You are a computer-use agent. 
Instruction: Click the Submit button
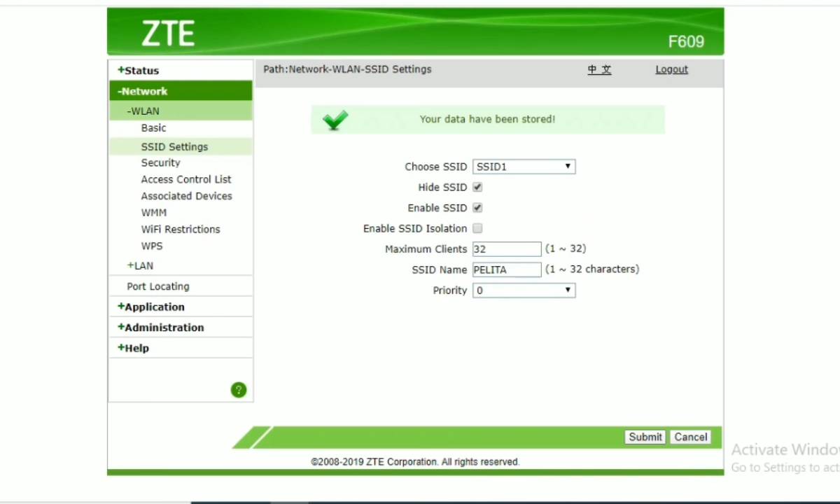645,437
